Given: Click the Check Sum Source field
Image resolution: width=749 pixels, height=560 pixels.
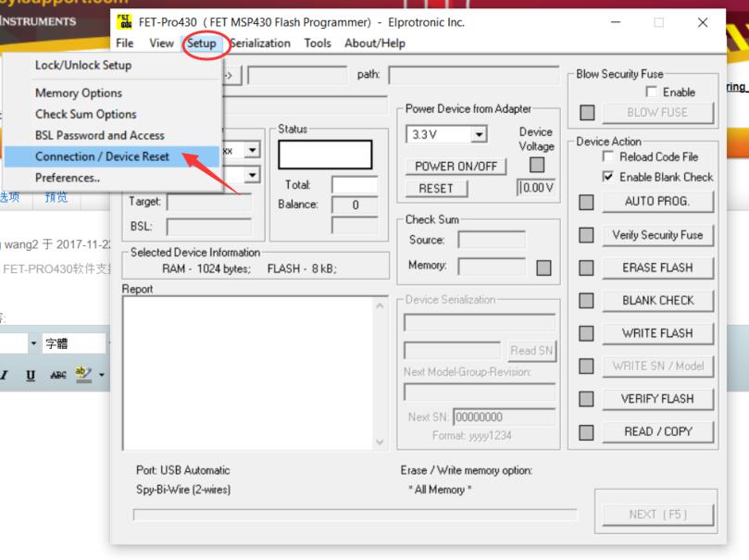Looking at the screenshot, I should [x=492, y=240].
